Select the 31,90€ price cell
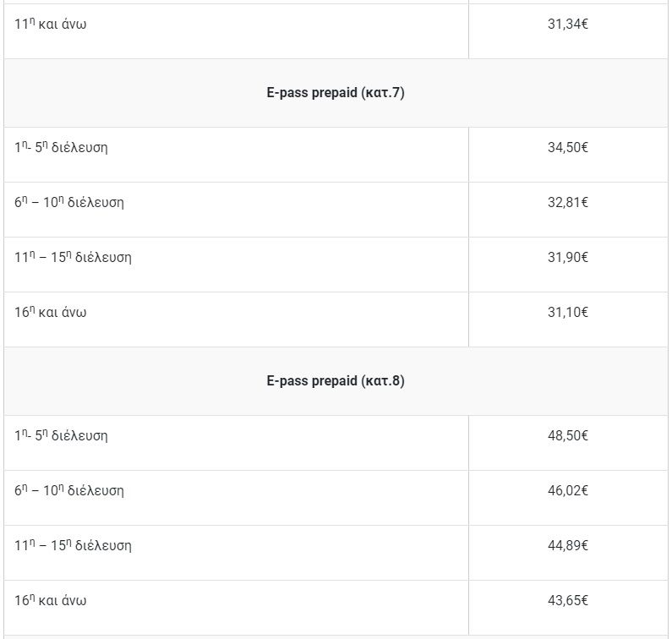The image size is (672, 639). pyautogui.click(x=568, y=257)
